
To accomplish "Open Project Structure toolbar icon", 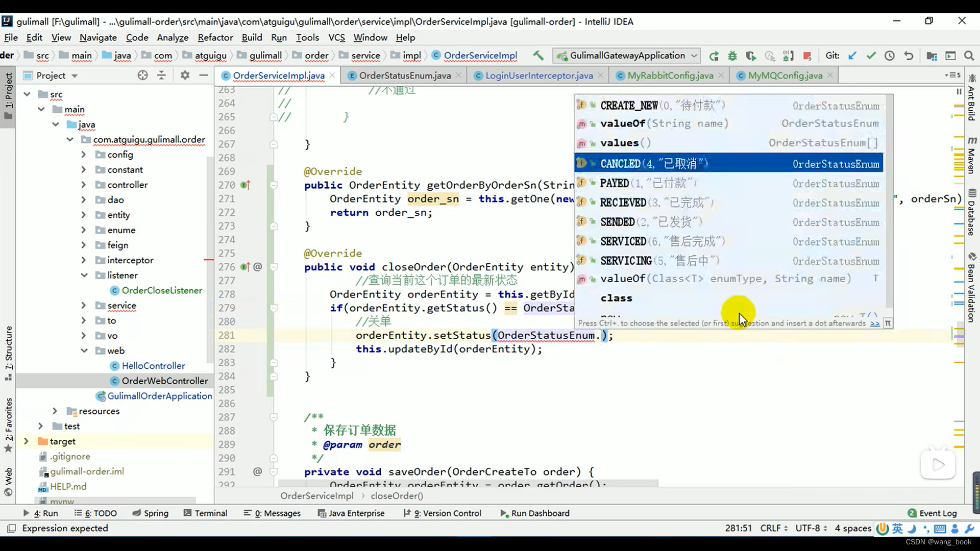I will (932, 56).
